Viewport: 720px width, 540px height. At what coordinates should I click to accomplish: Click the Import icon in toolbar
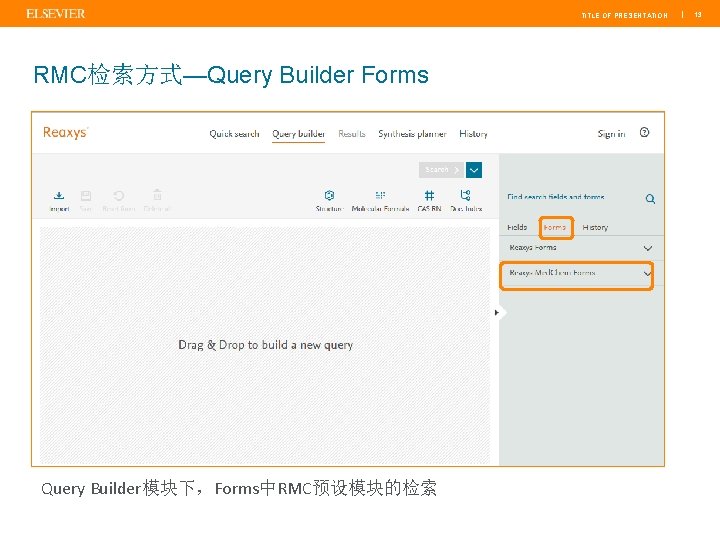click(59, 196)
